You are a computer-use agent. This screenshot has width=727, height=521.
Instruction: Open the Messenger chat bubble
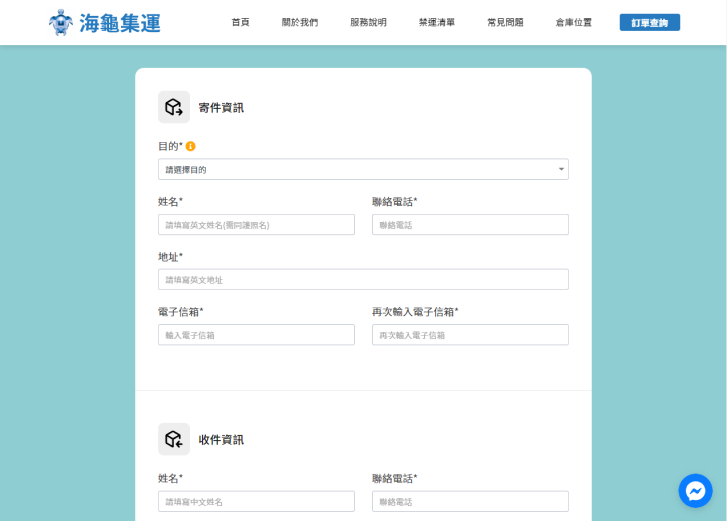(695, 490)
